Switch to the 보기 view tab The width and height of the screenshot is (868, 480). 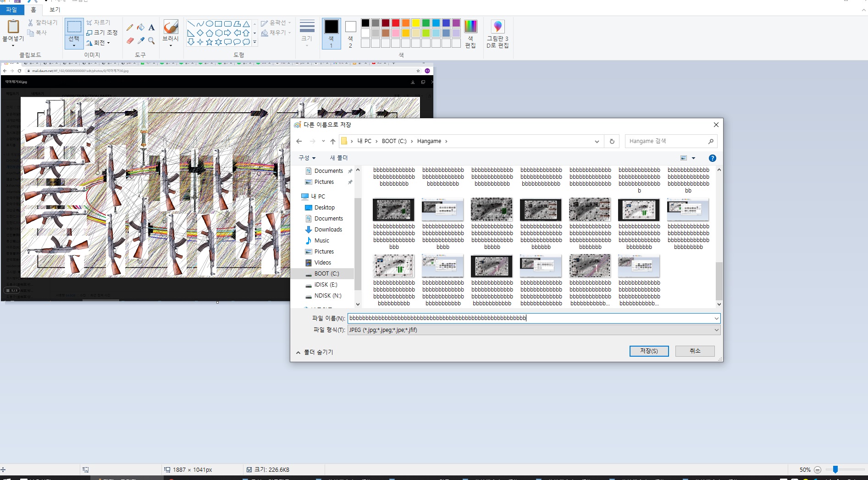(55, 10)
